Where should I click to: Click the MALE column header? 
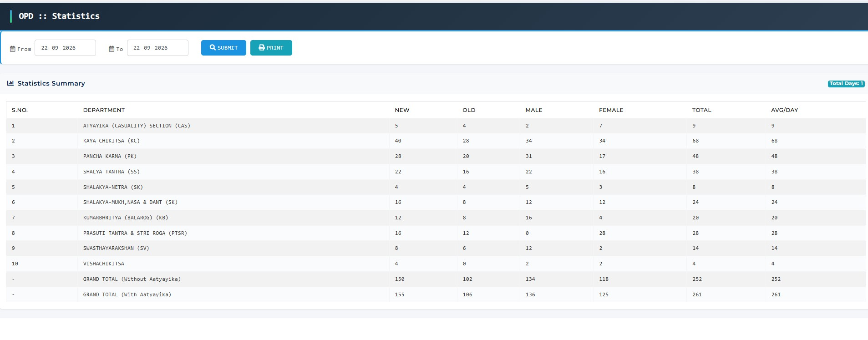pyautogui.click(x=534, y=110)
